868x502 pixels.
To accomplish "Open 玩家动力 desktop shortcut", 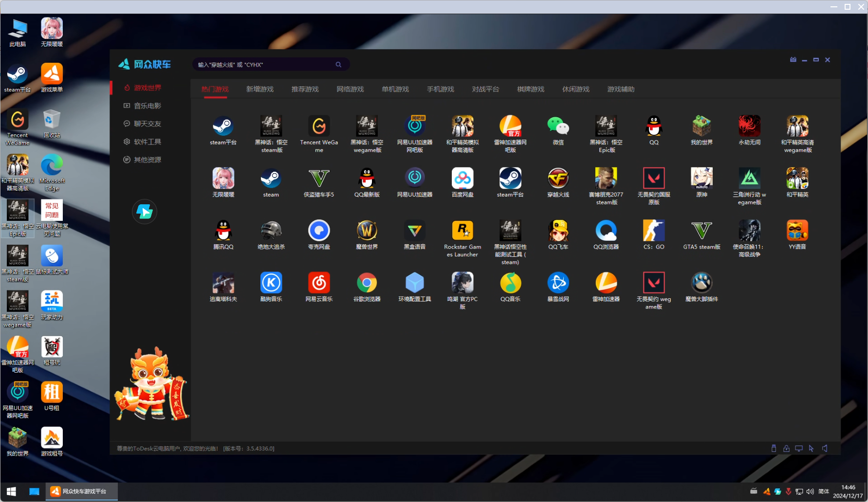I will coord(52,305).
